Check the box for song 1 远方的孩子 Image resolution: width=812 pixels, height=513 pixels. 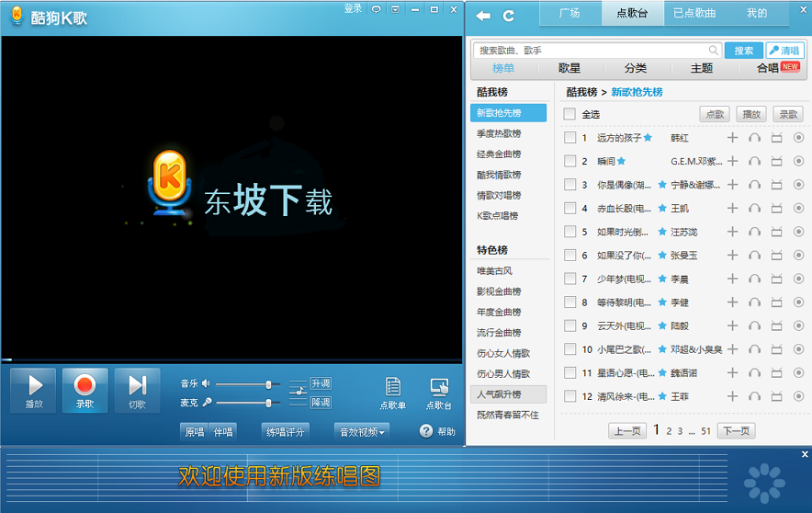point(570,137)
